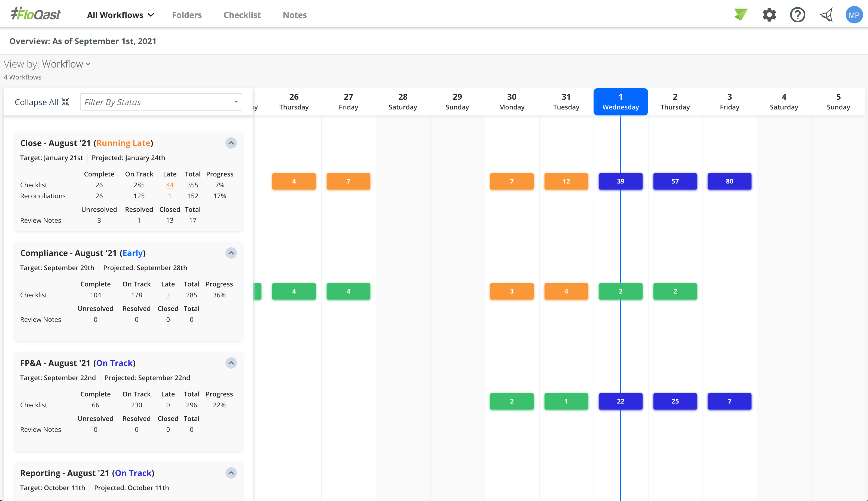
Task: Click Collapse All text button
Action: coord(36,102)
